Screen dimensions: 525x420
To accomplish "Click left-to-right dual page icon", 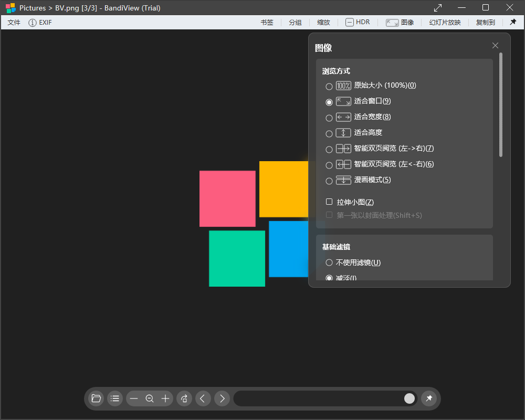I will 343,149.
